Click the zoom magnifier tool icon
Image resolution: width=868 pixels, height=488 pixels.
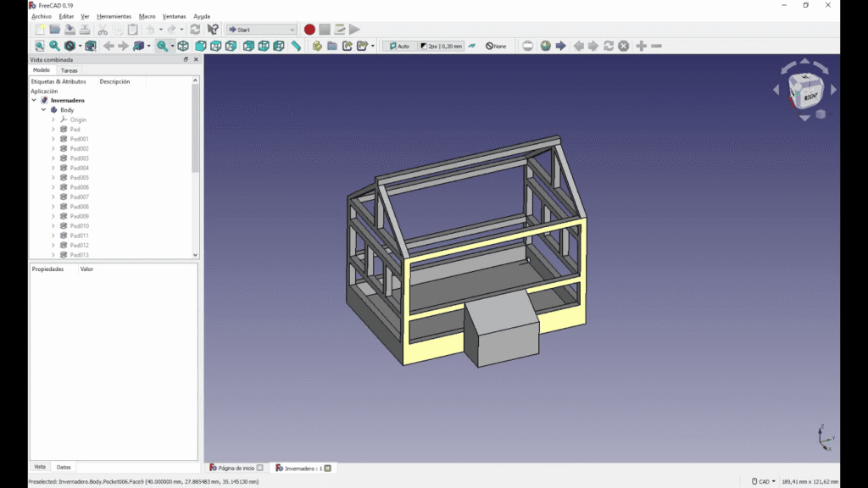tap(162, 46)
